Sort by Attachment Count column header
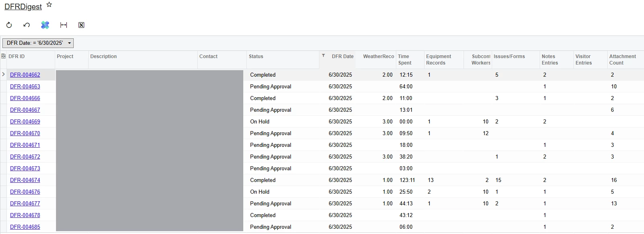 (625, 60)
